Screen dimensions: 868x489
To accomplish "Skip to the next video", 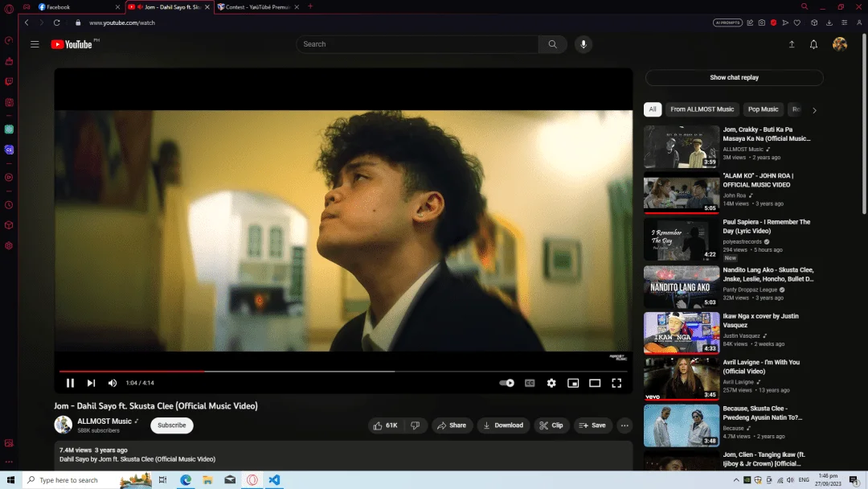I will [x=92, y=383].
